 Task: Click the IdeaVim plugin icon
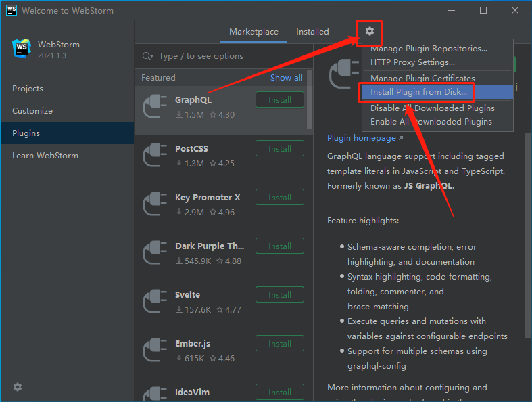click(155, 394)
